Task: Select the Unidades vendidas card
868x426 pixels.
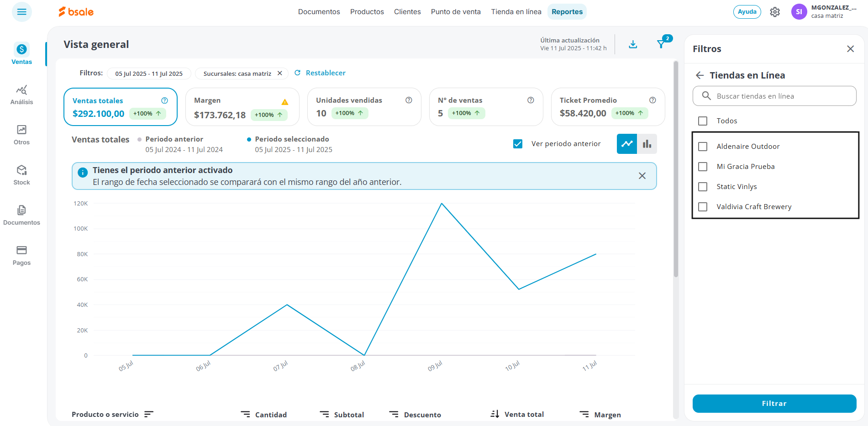Action: [364, 107]
